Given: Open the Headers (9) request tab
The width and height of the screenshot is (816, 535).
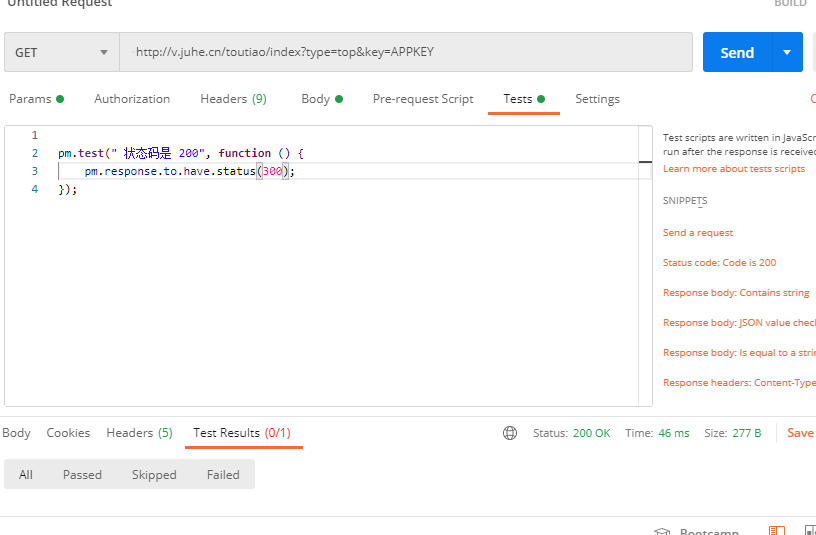Looking at the screenshot, I should point(234,99).
